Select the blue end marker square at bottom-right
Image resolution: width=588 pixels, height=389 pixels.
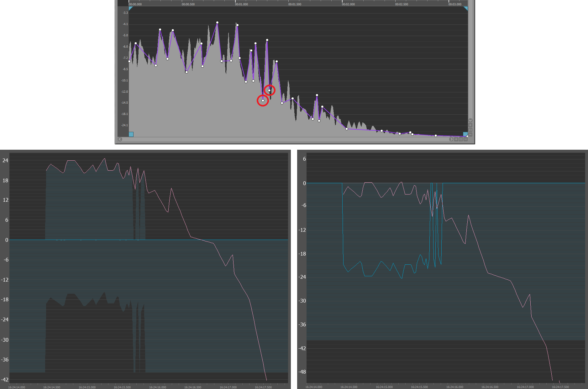(x=465, y=134)
